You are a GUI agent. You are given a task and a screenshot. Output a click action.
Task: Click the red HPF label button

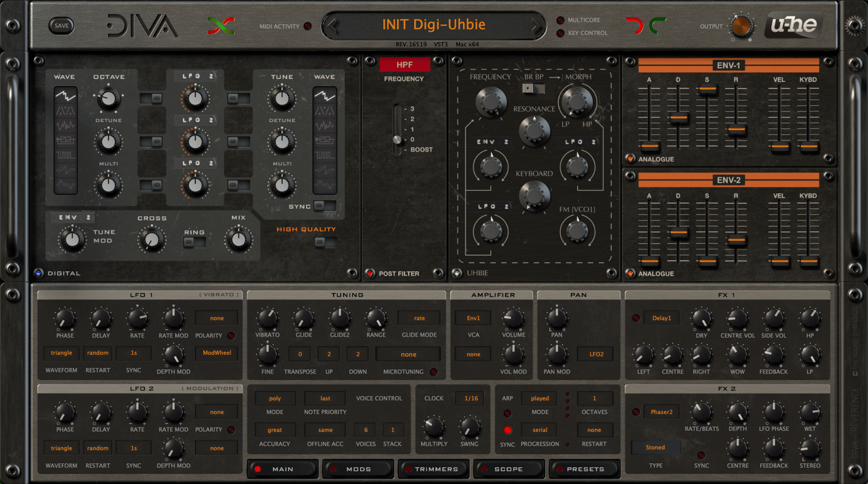pos(404,65)
